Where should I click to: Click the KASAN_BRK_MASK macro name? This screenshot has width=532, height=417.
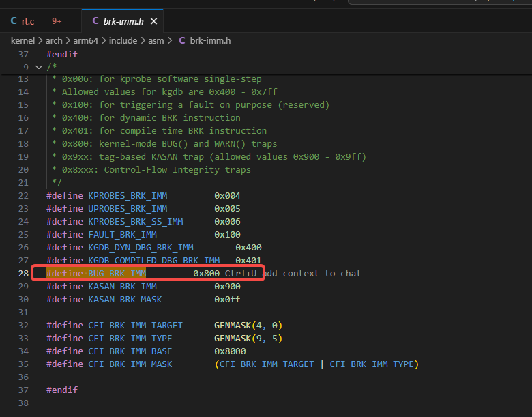tap(125, 300)
